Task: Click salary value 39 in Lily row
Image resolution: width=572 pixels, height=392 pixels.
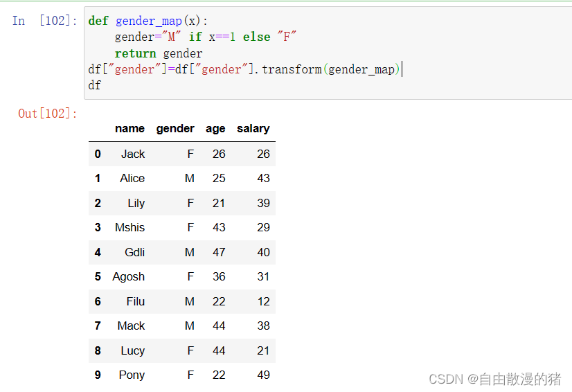Action: point(263,203)
